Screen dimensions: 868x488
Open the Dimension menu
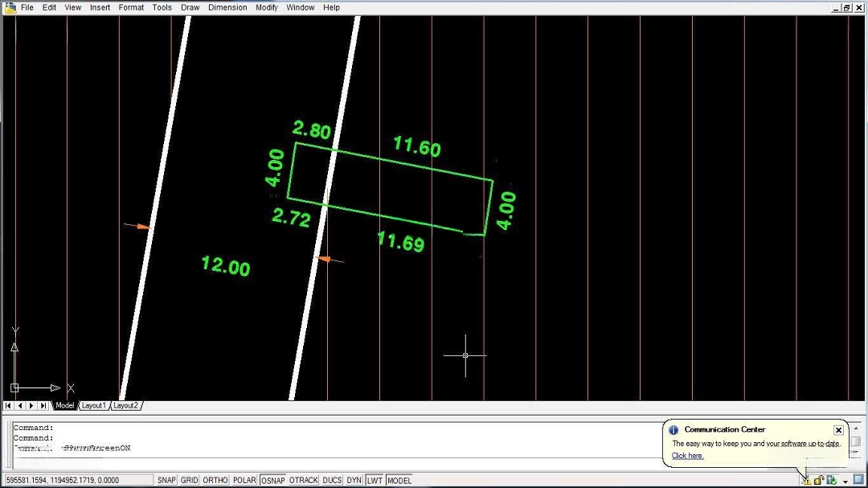pyautogui.click(x=227, y=7)
